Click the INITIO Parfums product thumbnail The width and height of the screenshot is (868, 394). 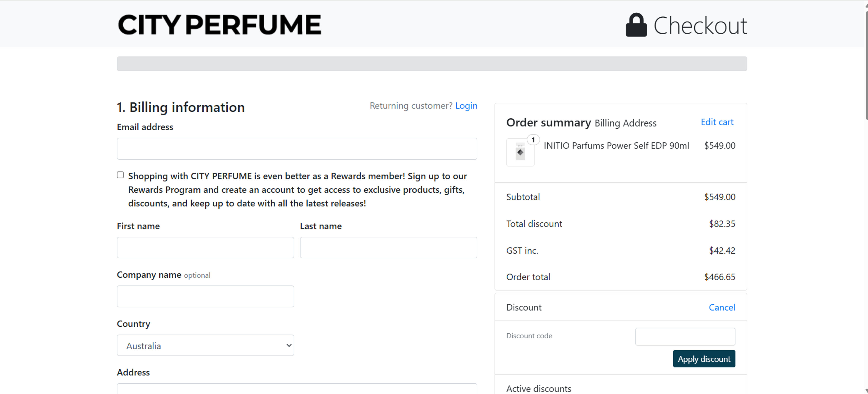tap(520, 152)
